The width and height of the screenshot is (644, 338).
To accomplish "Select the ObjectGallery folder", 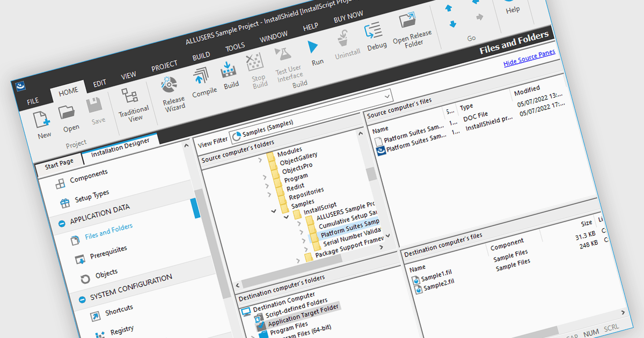I will pyautogui.click(x=298, y=158).
